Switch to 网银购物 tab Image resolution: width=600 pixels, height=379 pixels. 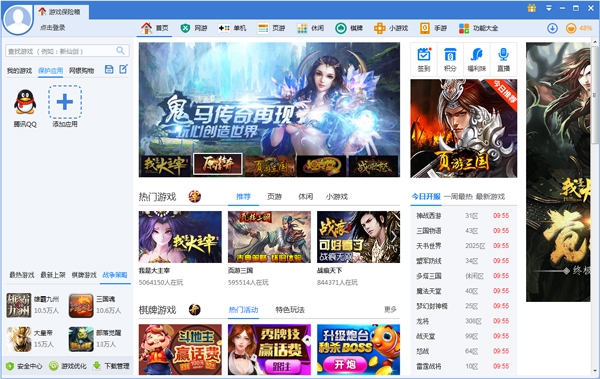click(82, 70)
